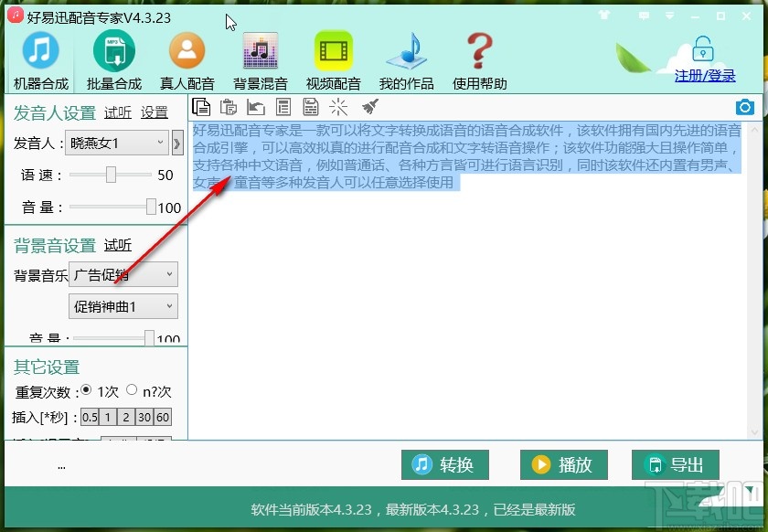Image resolution: width=768 pixels, height=532 pixels.
Task: Click the save floppy disk icon in toolbar
Action: point(311,107)
